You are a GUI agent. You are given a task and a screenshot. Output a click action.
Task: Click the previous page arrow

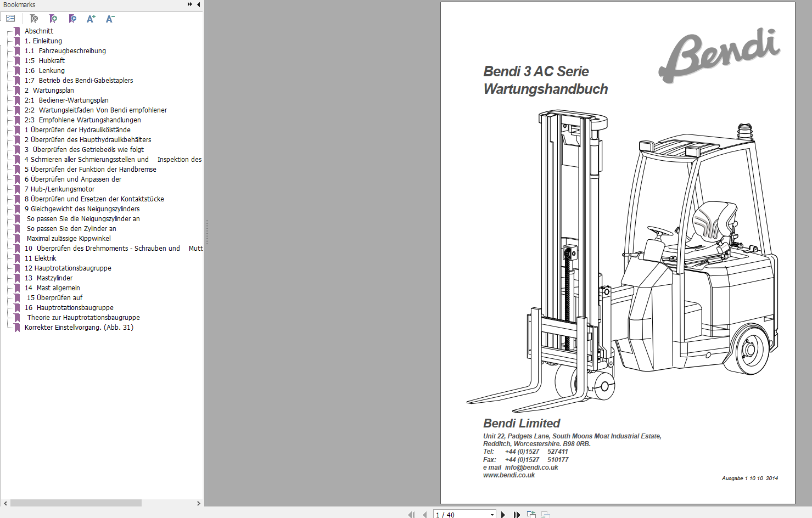click(x=425, y=515)
